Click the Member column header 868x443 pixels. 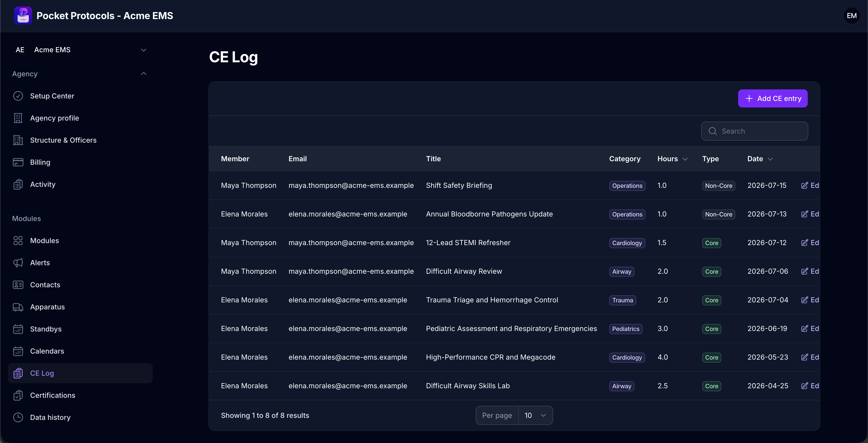click(x=235, y=159)
